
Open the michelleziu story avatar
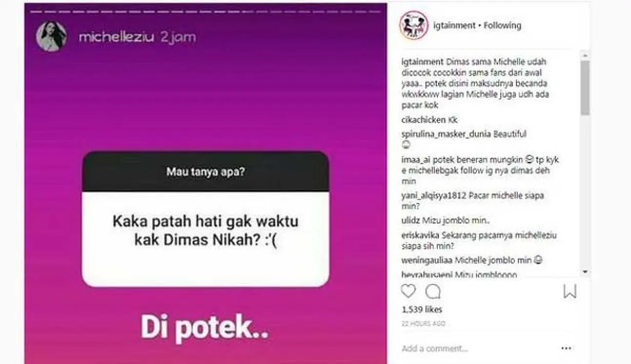pos(51,37)
